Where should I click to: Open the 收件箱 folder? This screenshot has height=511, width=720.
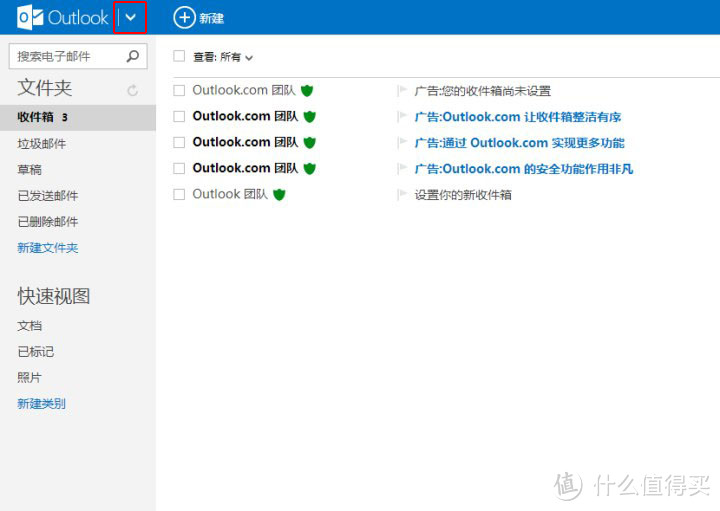(x=78, y=118)
